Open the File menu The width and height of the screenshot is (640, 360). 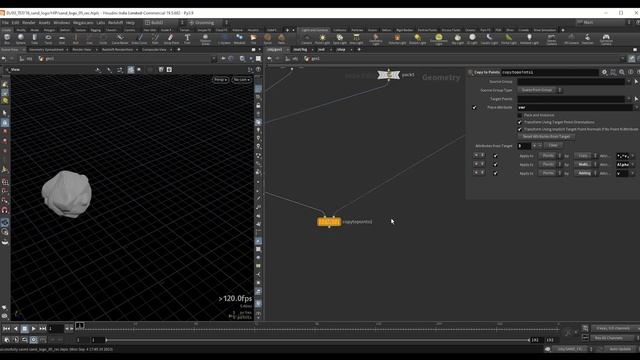point(5,22)
